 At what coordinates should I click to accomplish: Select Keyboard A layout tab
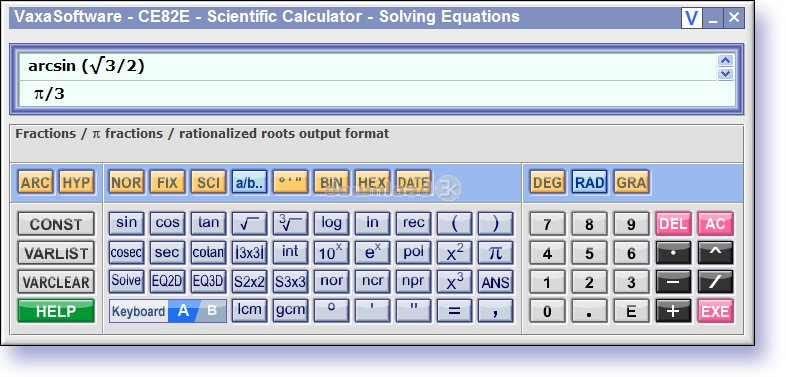pos(183,311)
